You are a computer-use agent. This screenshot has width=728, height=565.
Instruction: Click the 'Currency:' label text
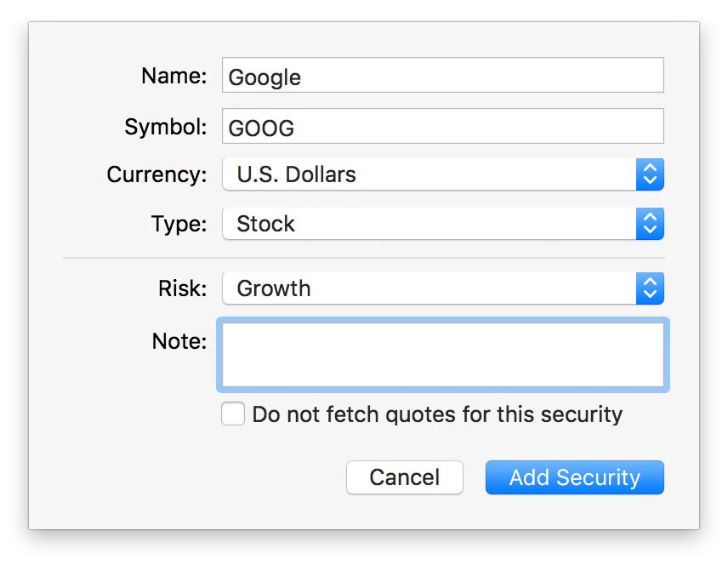click(156, 174)
